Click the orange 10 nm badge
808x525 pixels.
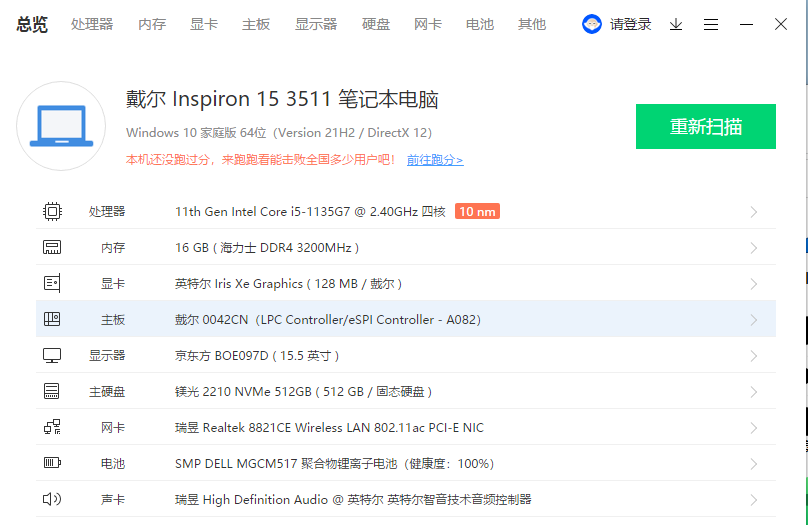click(477, 211)
